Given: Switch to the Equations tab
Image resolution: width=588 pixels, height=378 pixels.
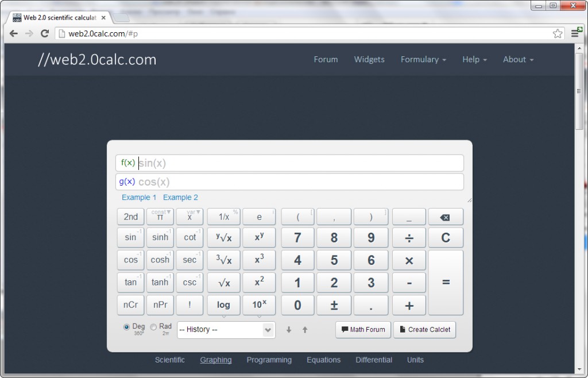Looking at the screenshot, I should click(x=324, y=360).
